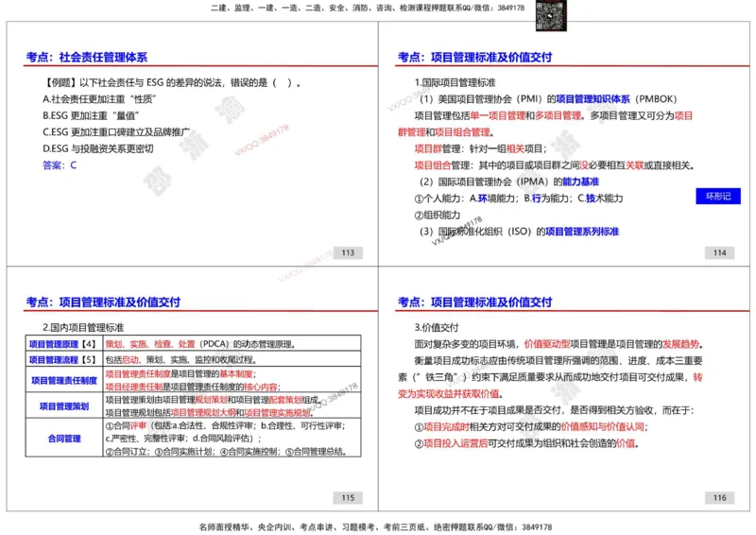Click the blue left-column cell 项目管理责任制度
Viewport: 756px width, 535px height.
(64, 380)
